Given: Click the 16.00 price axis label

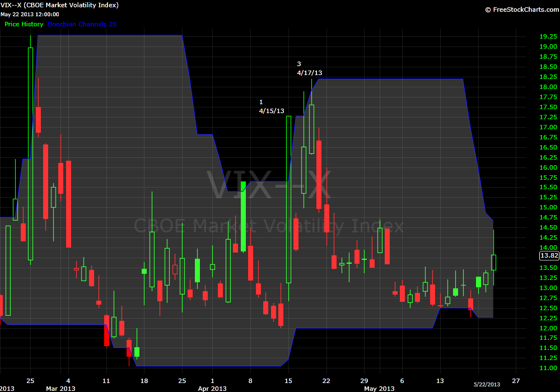Looking at the screenshot, I should point(547,167).
